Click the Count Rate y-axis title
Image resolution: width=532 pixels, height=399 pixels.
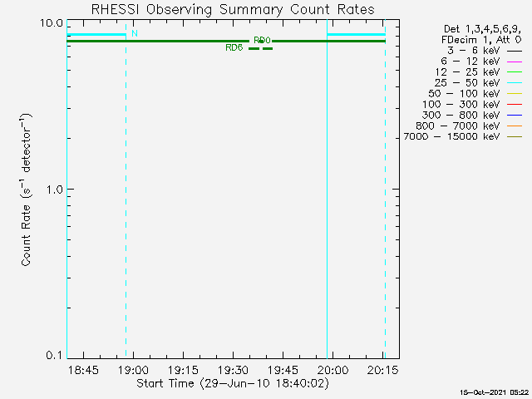[26, 190]
